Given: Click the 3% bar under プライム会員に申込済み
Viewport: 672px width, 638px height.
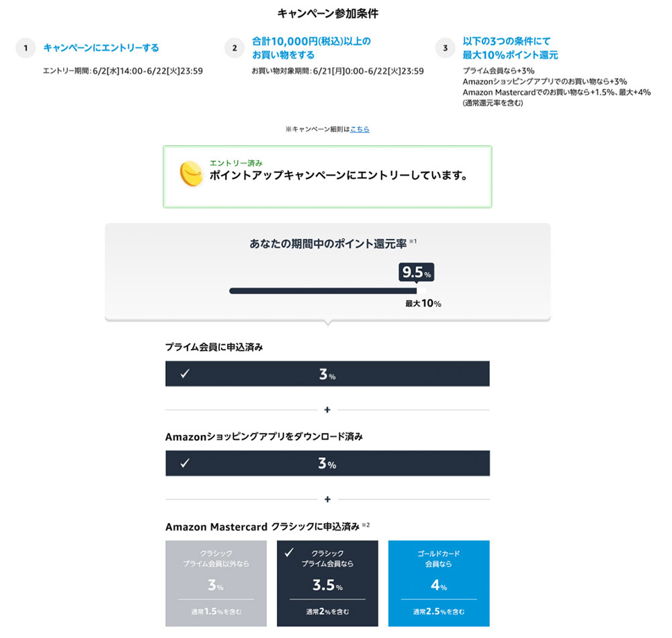Looking at the screenshot, I should (x=327, y=373).
